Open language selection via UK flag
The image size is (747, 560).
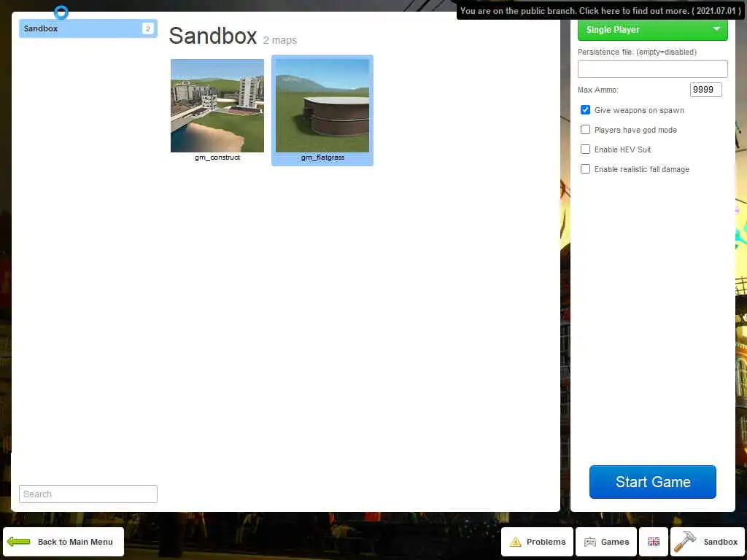(654, 542)
